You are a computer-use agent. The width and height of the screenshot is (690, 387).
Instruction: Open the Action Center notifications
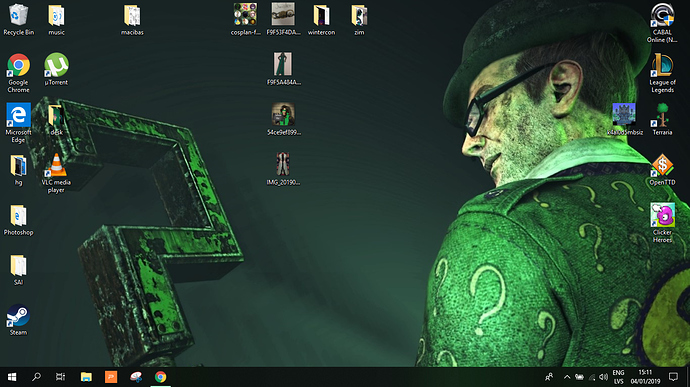[673, 377]
